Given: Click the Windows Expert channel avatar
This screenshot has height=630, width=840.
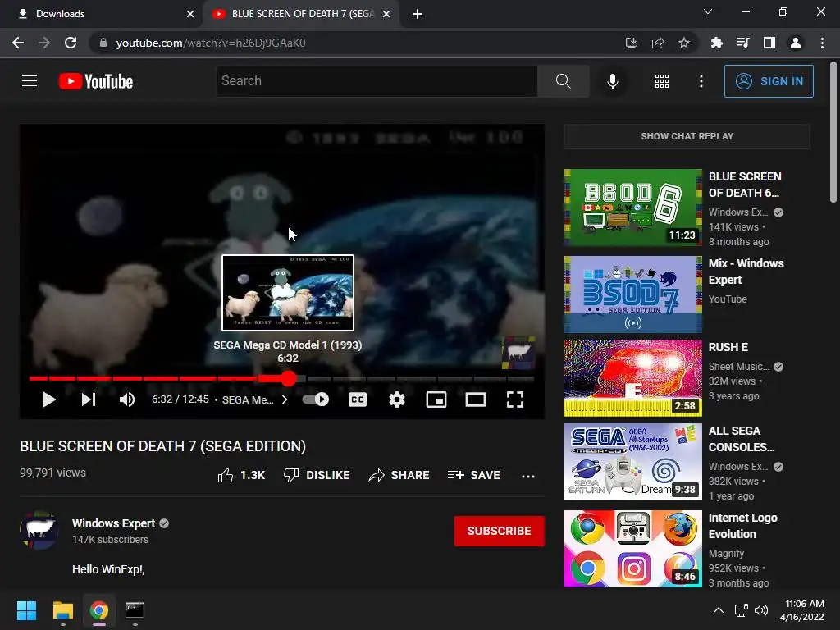Looking at the screenshot, I should click(x=39, y=530).
